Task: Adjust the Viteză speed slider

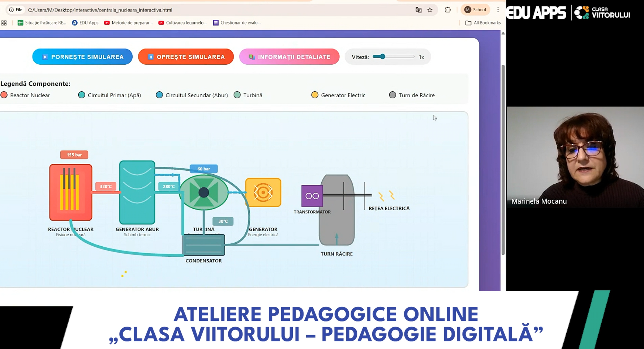Action: (393, 57)
